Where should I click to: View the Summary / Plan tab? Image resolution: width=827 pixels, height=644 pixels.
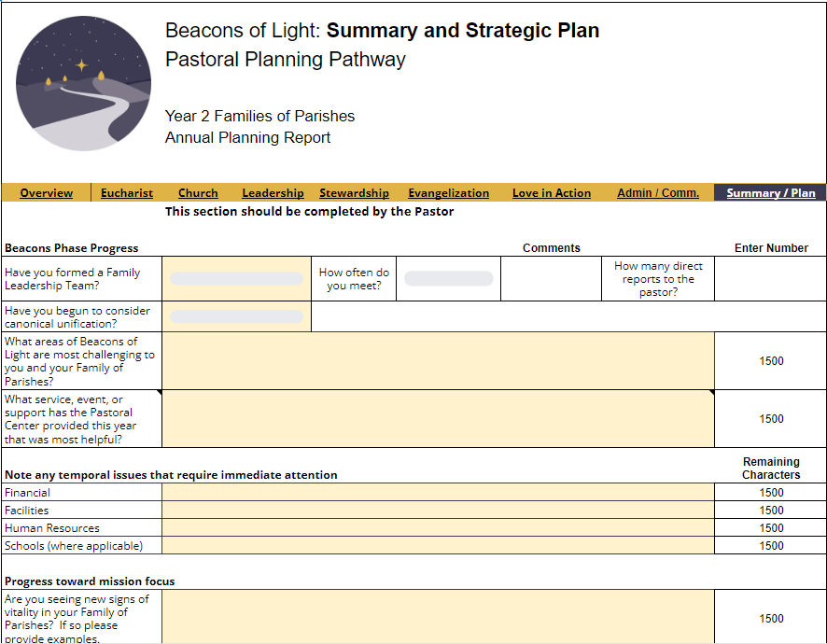767,193
